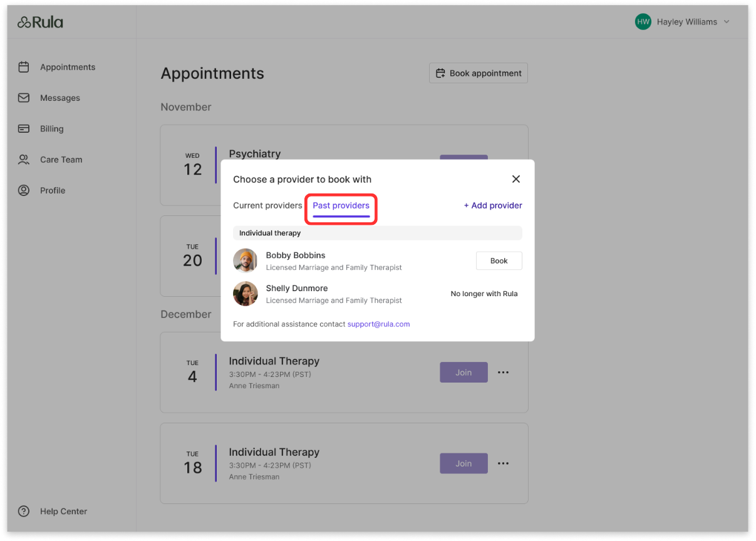Click the Book appointment button
This screenshot has width=756, height=541.
click(x=479, y=73)
